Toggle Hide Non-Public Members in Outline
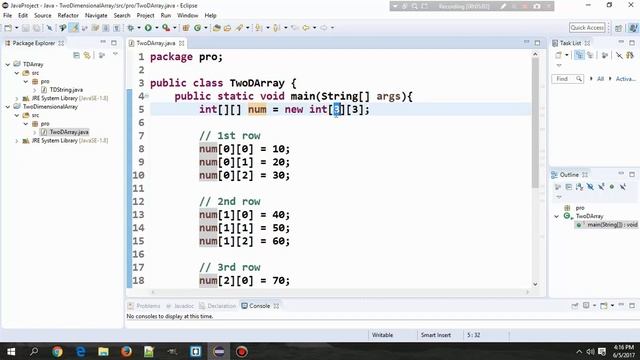The width and height of the screenshot is (640, 360). [612, 187]
